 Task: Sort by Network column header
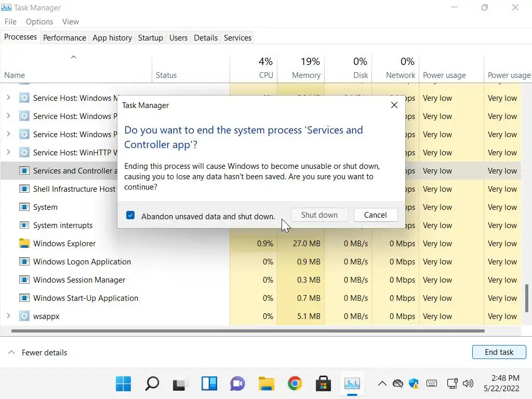point(395,68)
